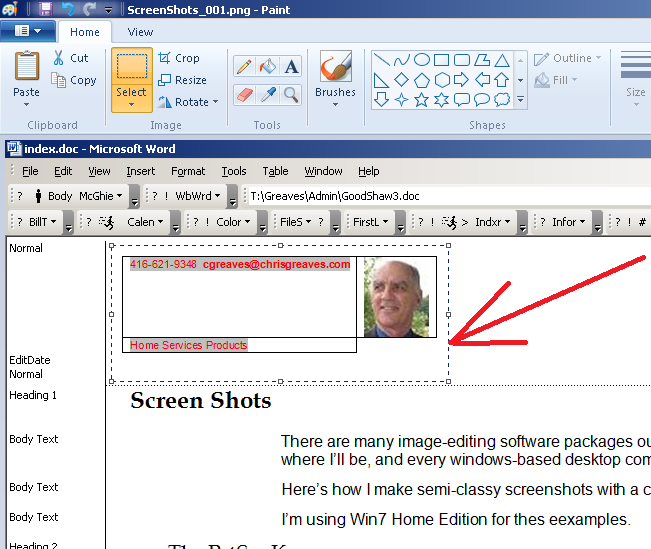This screenshot has height=549, width=651.
Task: Click the Save icon in Paint title bar
Action: coord(45,9)
